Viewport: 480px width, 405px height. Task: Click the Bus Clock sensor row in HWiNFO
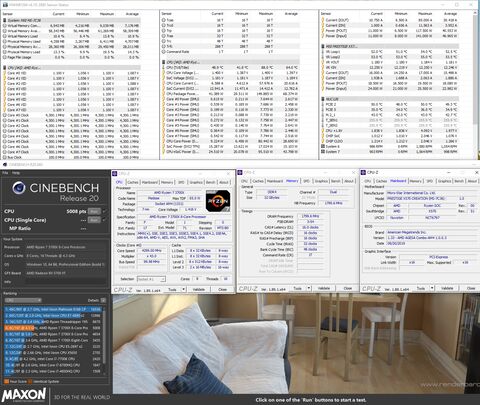[72, 157]
